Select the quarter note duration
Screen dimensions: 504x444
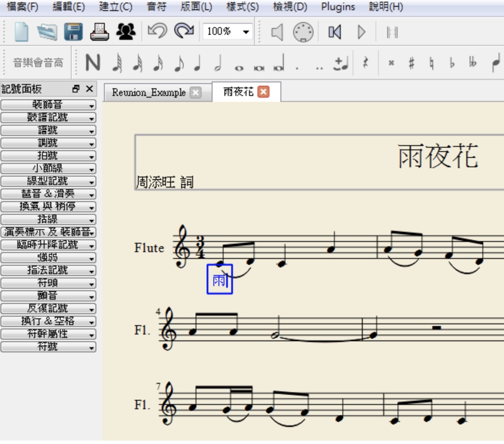coord(198,63)
